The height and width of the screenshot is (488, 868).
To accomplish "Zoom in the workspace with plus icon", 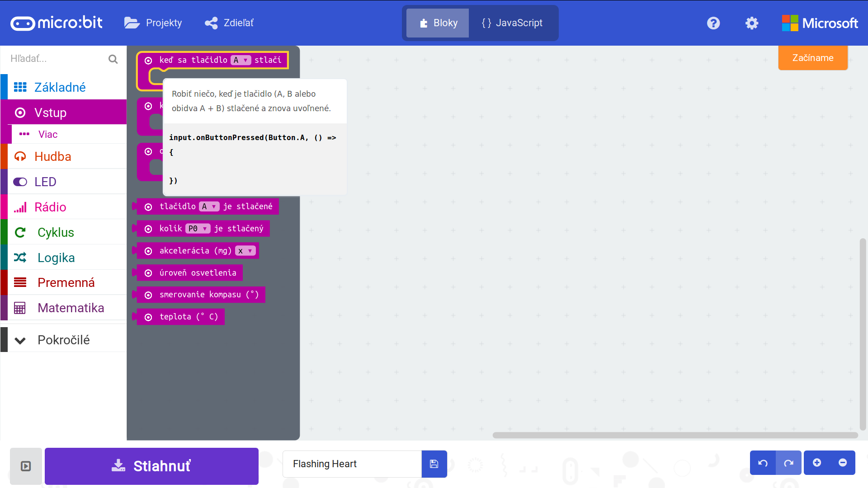I will pyautogui.click(x=817, y=463).
